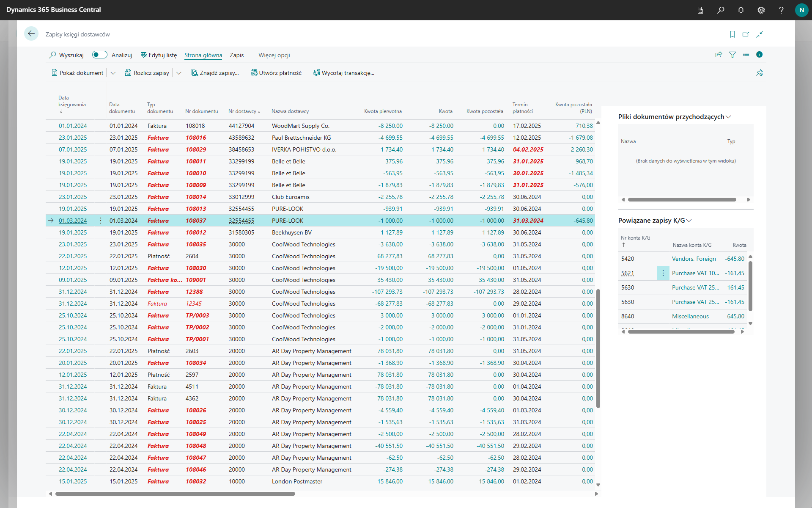Click main list vertical scrollbar thumb

[x=598, y=348]
